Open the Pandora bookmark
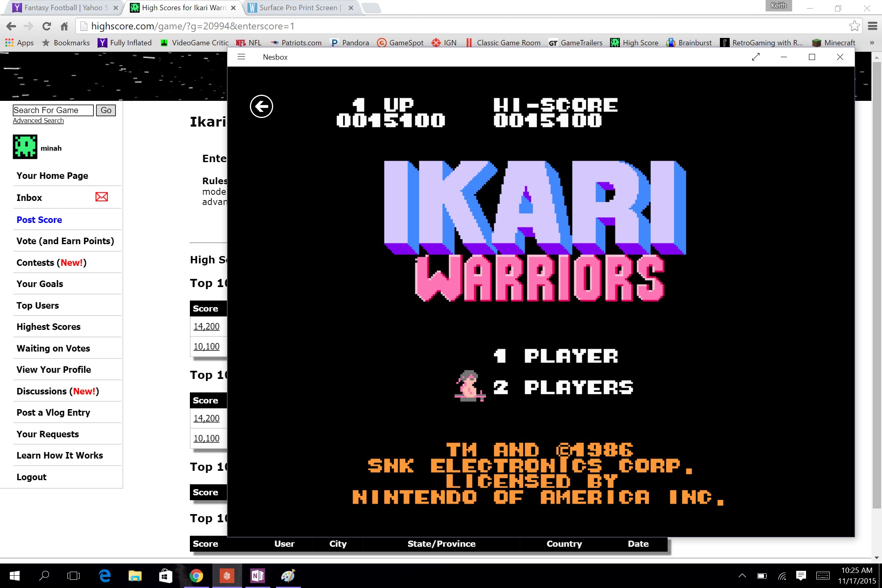 (x=350, y=42)
